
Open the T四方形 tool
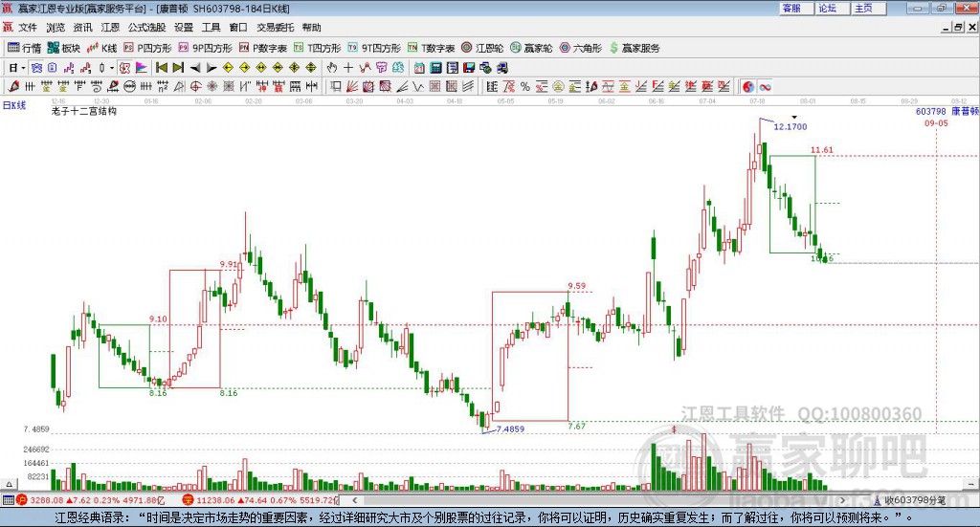coord(317,48)
